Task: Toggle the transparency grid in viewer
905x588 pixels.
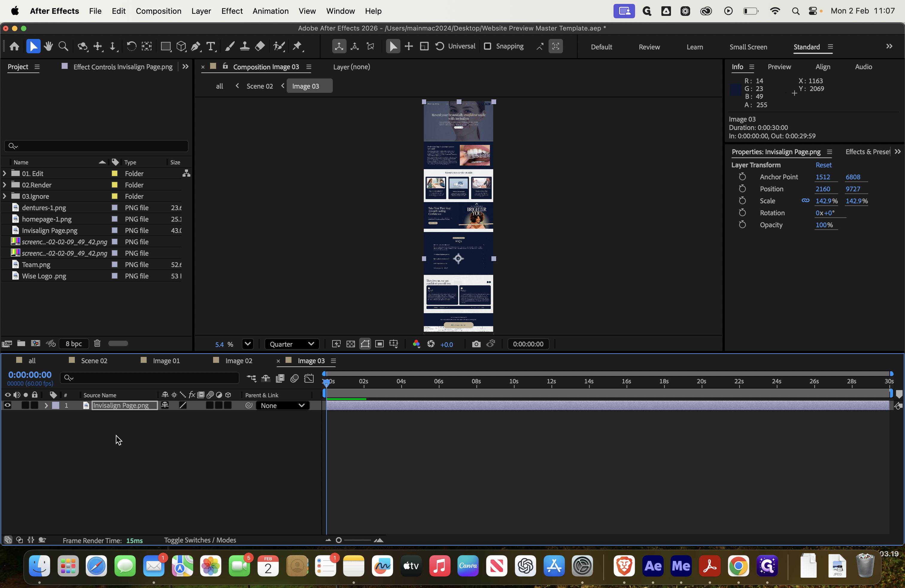Action: [350, 344]
